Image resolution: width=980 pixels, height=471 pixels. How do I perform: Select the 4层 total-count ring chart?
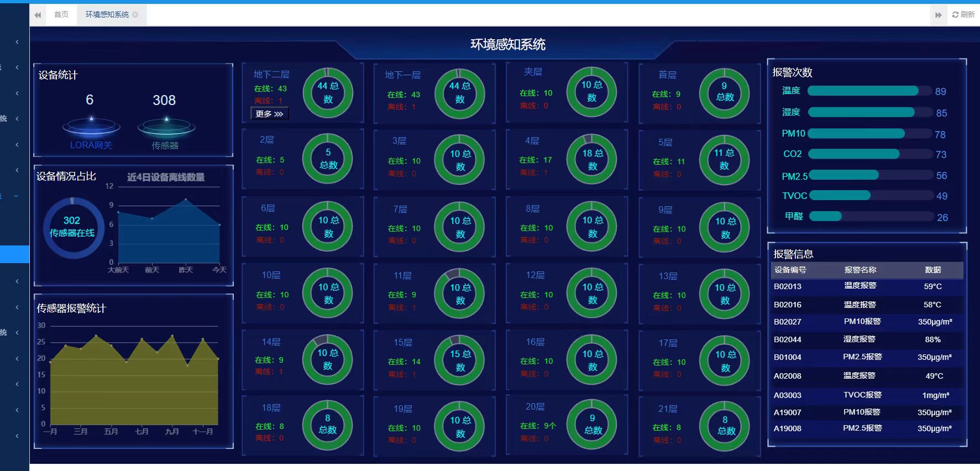[x=592, y=160]
